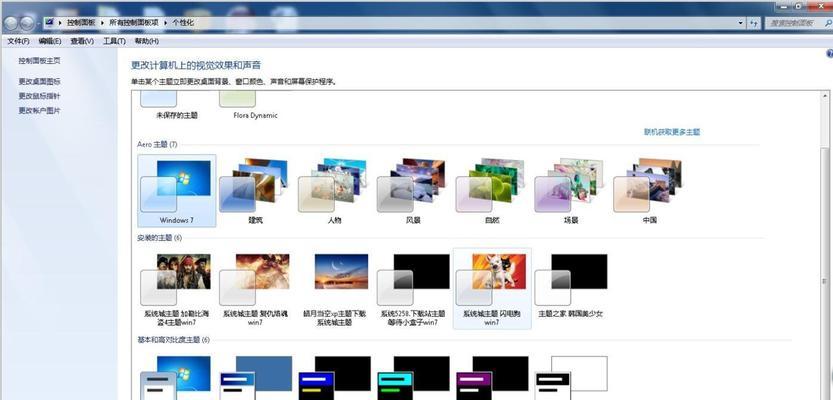Open 更改帐户图片 link
This screenshot has width=833, height=400.
[39, 110]
